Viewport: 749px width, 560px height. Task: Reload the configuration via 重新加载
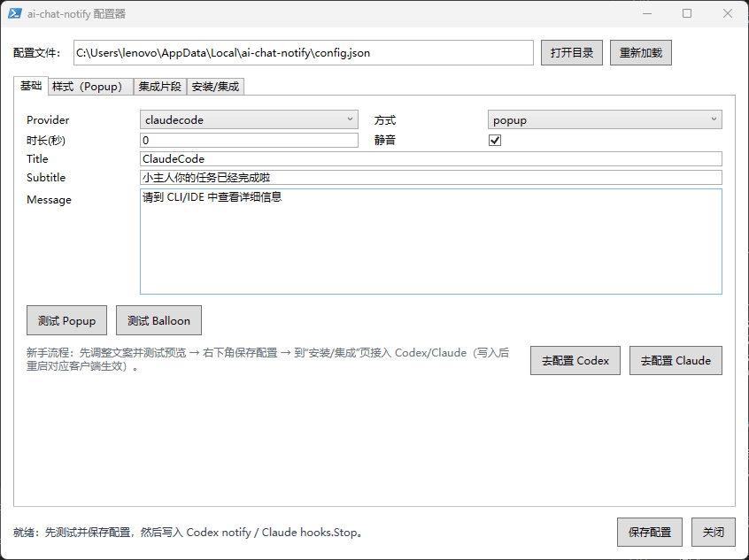(640, 52)
